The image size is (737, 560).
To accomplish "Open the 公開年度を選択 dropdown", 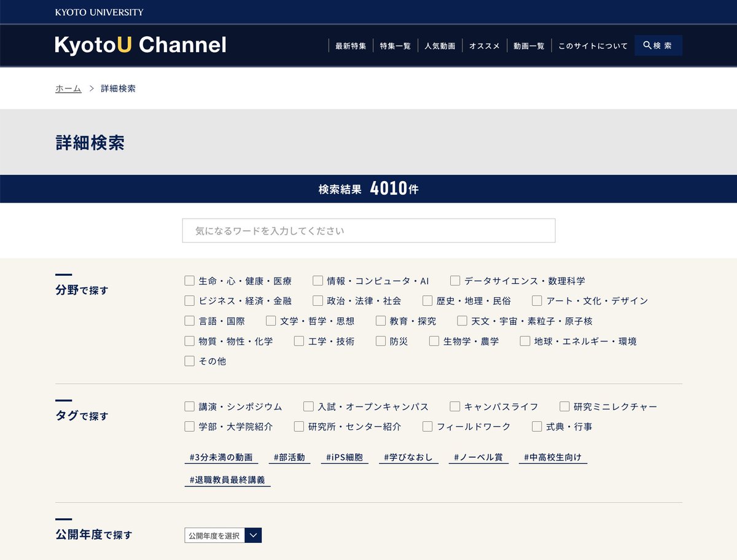I will click(x=223, y=535).
